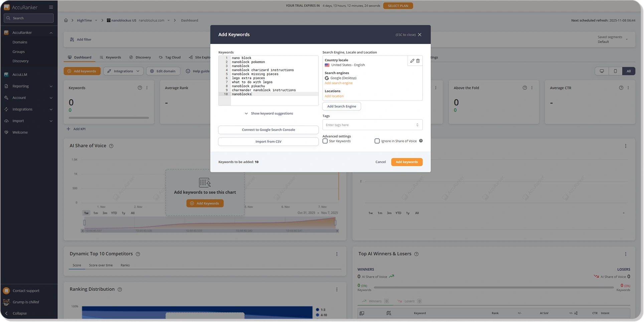Image resolution: width=644 pixels, height=322 pixels.
Task: Confirm Add keywords in dialog
Action: (407, 162)
